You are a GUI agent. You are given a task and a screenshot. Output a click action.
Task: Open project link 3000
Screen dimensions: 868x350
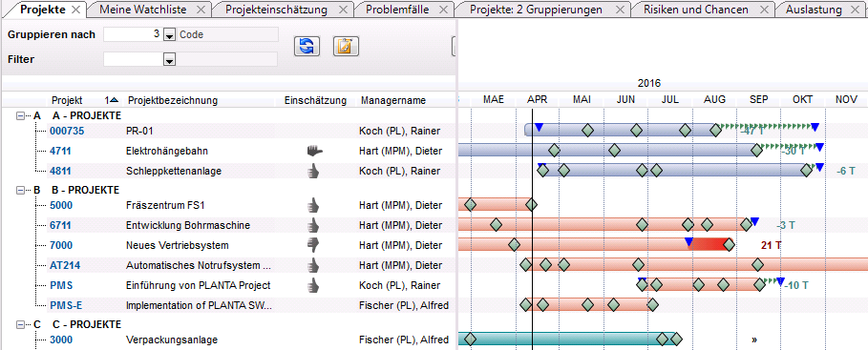coord(61,340)
